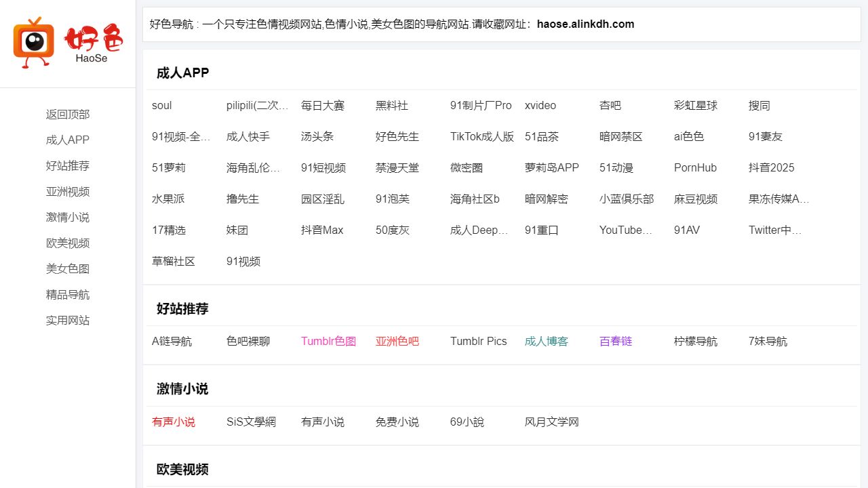Screen dimensions: 868x488
Task: Click the 禁漫天堂 link
Action: (397, 168)
